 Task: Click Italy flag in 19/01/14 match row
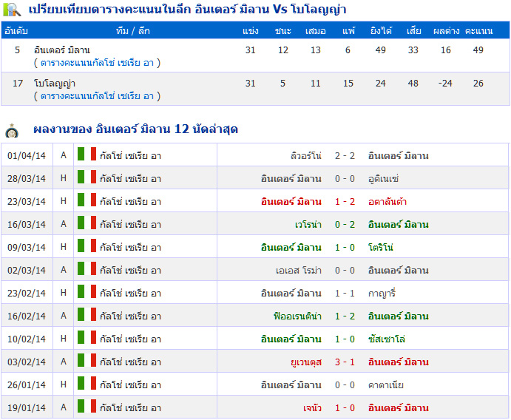coord(87,406)
